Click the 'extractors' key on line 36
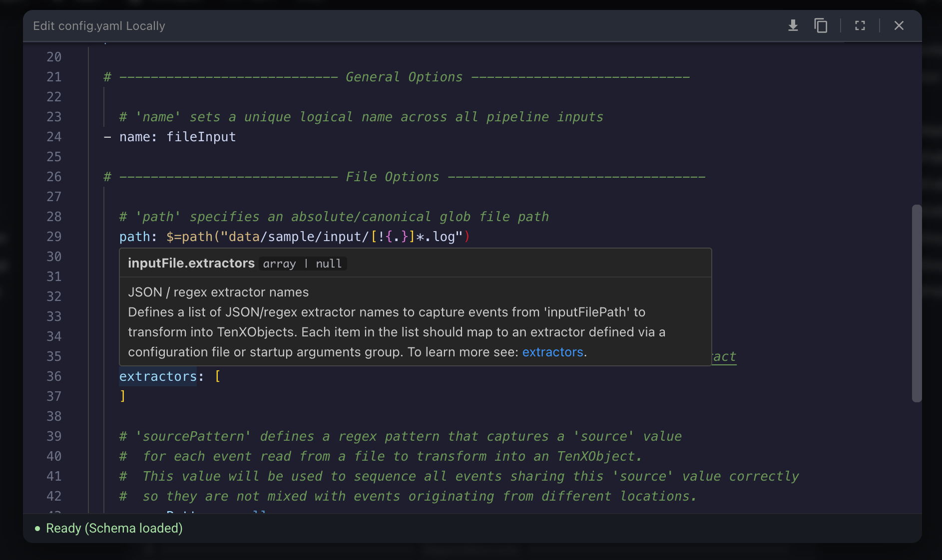 coord(158,376)
